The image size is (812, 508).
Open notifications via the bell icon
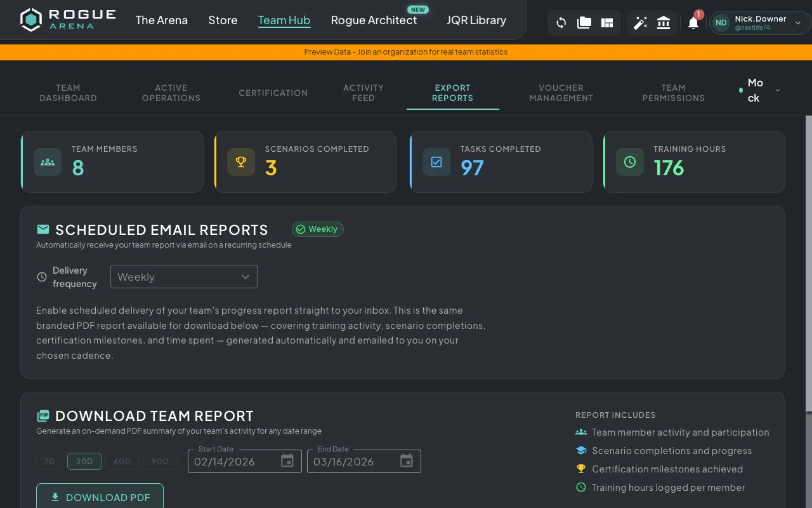(x=693, y=22)
